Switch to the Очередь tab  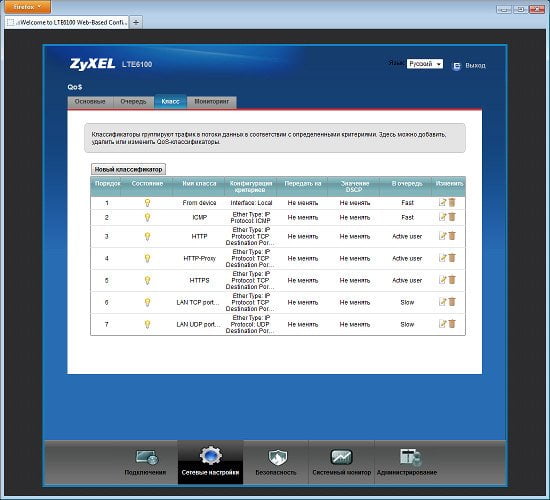(x=133, y=102)
